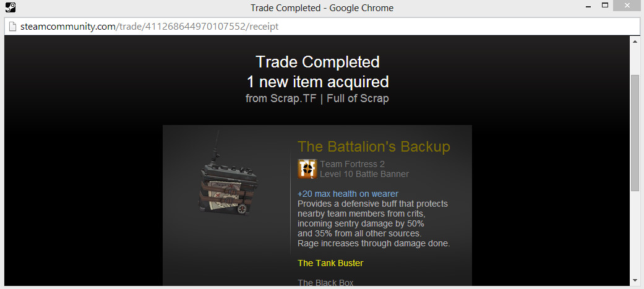Click the +20 max health on wearer attribute
644x289 pixels.
click(x=348, y=194)
